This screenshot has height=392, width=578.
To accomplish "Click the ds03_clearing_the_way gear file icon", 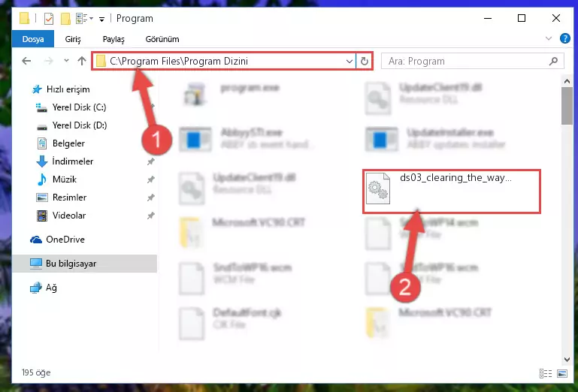I will (378, 188).
